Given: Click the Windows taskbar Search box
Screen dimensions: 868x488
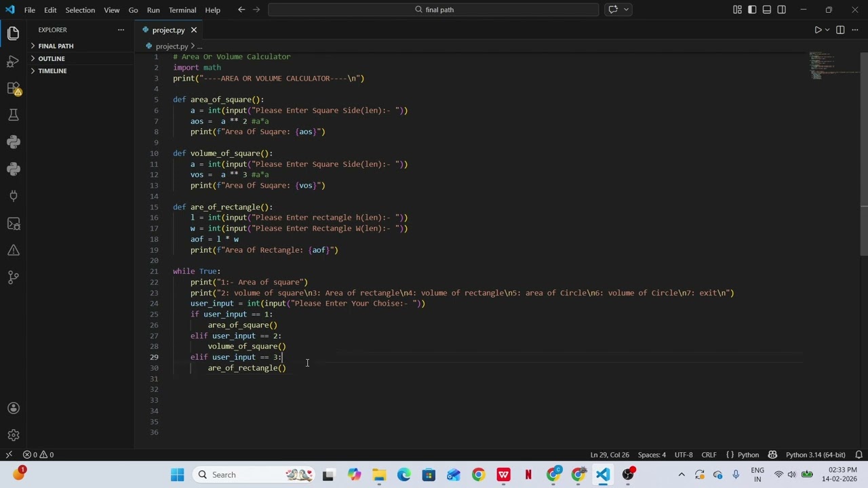Looking at the screenshot, I should click(x=254, y=474).
